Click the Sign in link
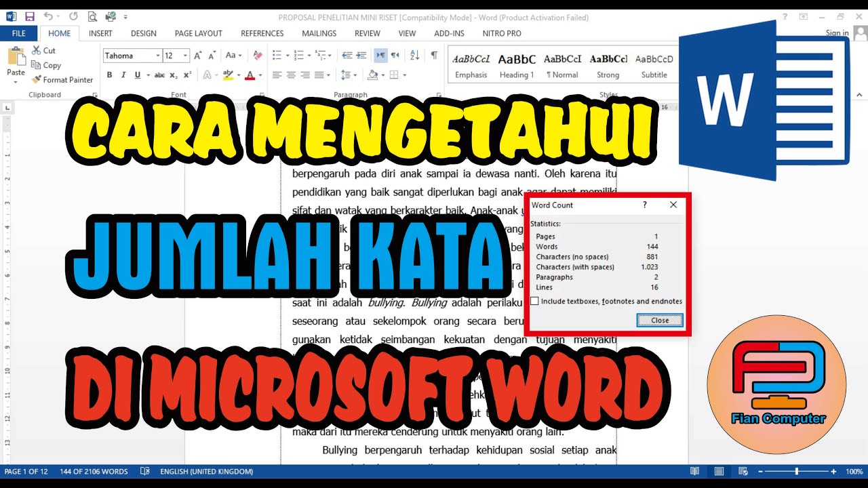Screen dimensions: 868x488 click(x=837, y=33)
